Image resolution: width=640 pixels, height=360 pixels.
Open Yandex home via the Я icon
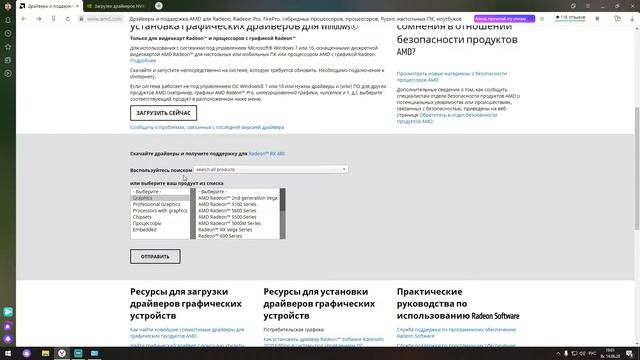click(x=53, y=19)
